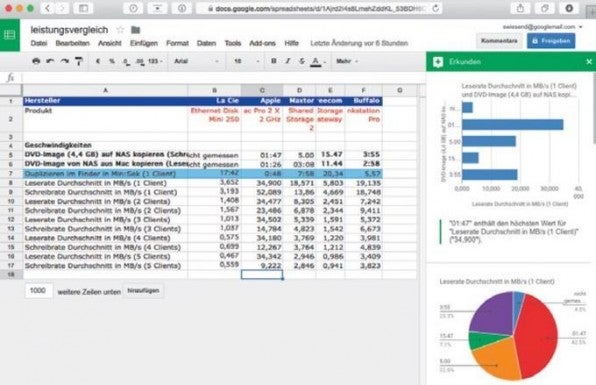Select column C header
The width and height of the screenshot is (596, 385).
[262, 90]
